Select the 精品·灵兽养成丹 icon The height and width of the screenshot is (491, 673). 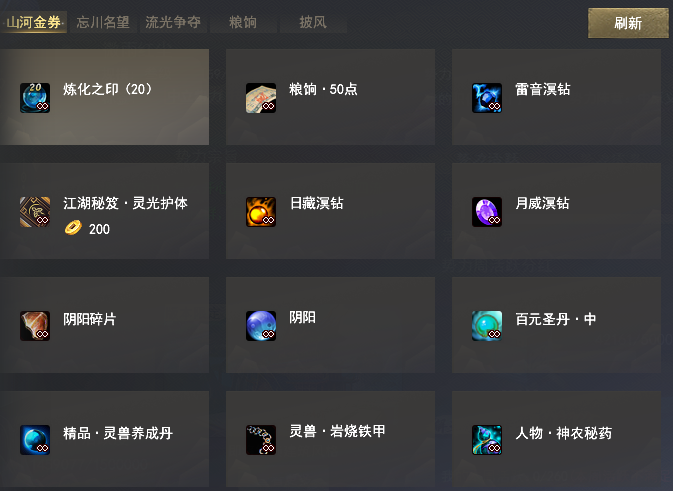coord(35,440)
